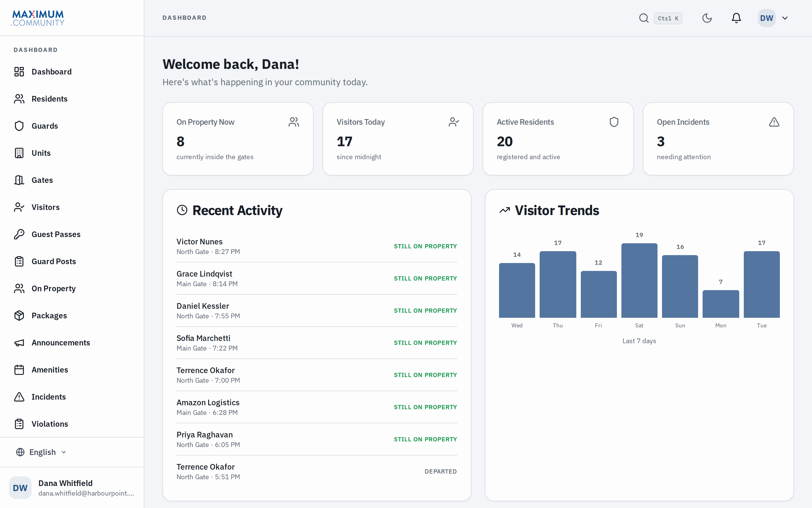Click the Maximum Community logo
This screenshot has height=508, width=812.
(38, 18)
